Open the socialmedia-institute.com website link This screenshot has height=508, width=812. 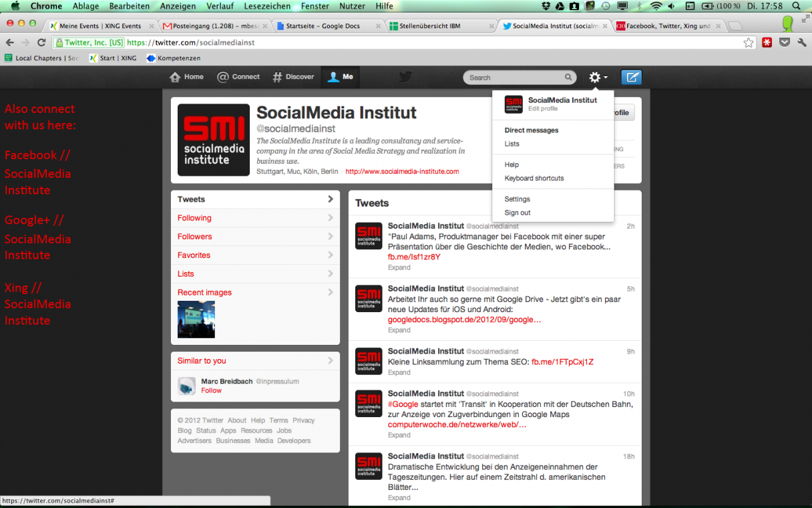click(x=402, y=171)
